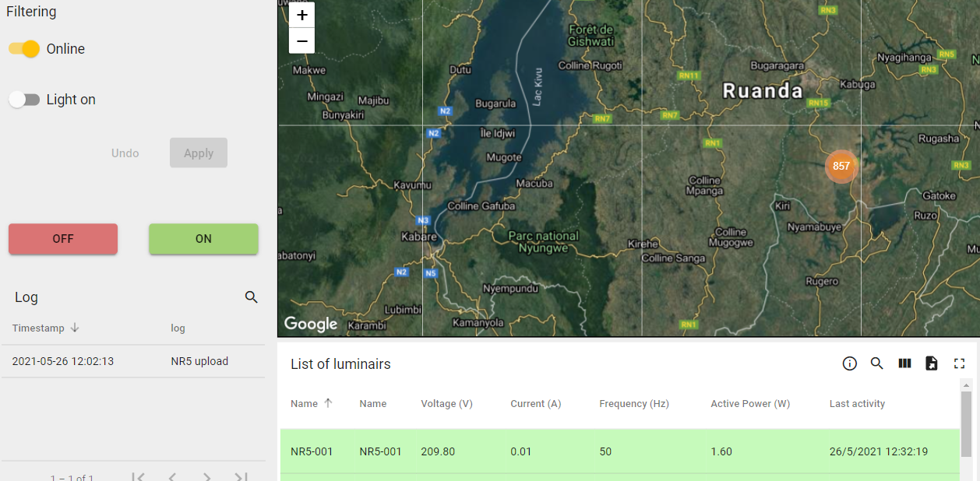Go to first page of Log

pos(138,476)
